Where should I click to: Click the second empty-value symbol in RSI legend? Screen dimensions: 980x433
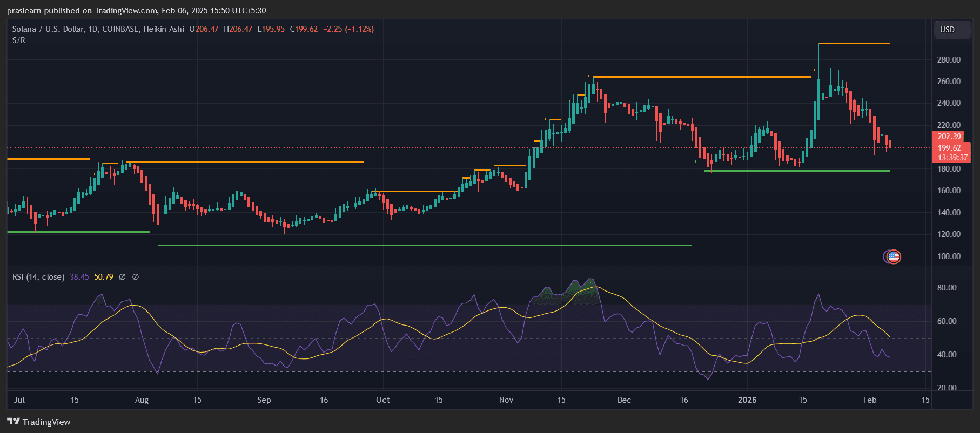(136, 277)
